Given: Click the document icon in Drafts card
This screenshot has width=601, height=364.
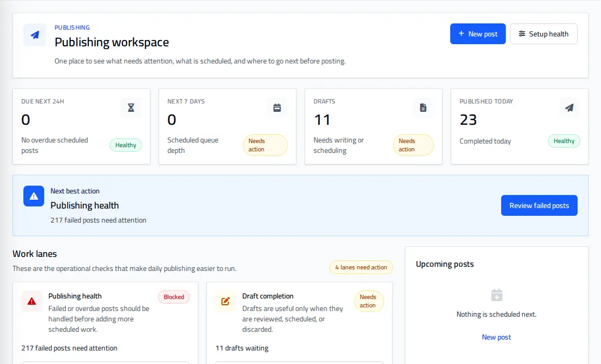Looking at the screenshot, I should point(423,108).
